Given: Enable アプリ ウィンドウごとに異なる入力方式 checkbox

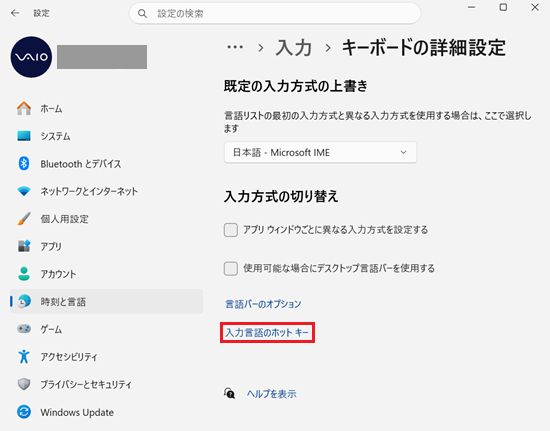Looking at the screenshot, I should click(x=231, y=230).
